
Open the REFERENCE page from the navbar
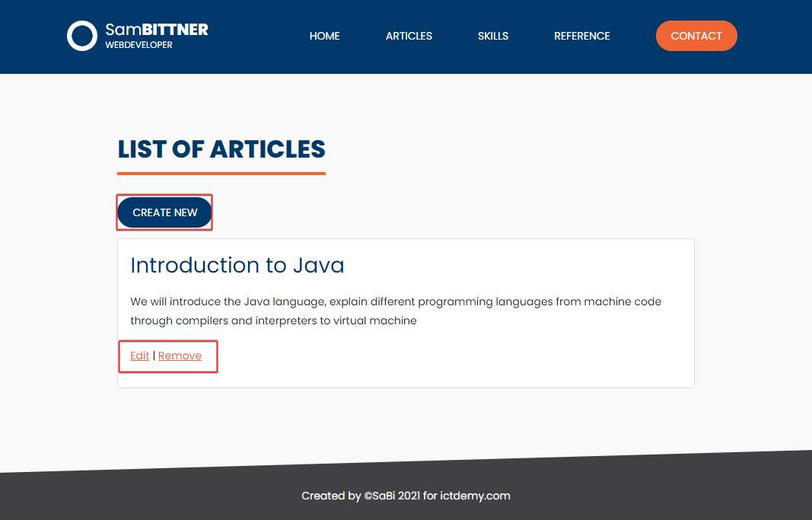click(x=581, y=36)
